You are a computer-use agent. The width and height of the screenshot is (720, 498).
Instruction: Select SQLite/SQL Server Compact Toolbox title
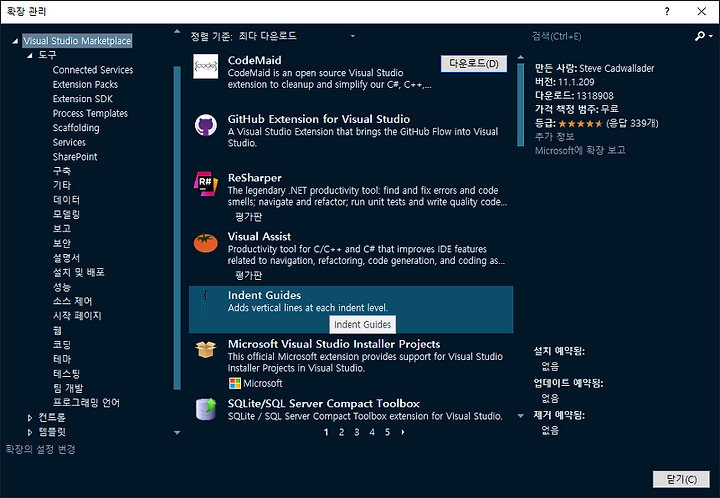[324, 404]
